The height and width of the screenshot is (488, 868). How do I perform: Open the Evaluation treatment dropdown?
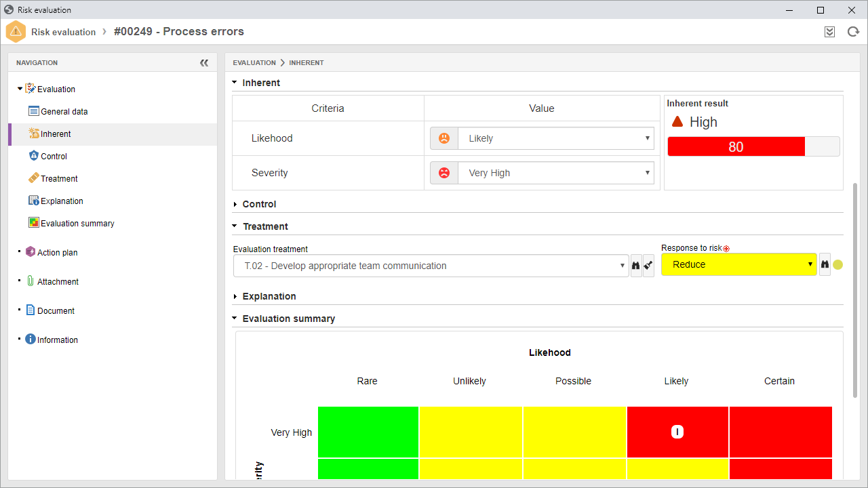tap(431, 266)
